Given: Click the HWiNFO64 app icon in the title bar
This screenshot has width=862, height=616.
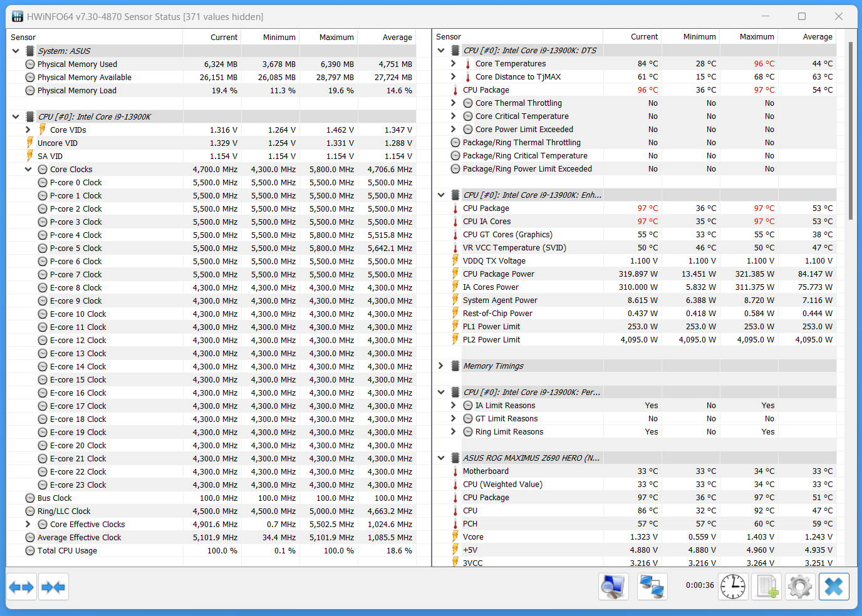Looking at the screenshot, I should [18, 17].
